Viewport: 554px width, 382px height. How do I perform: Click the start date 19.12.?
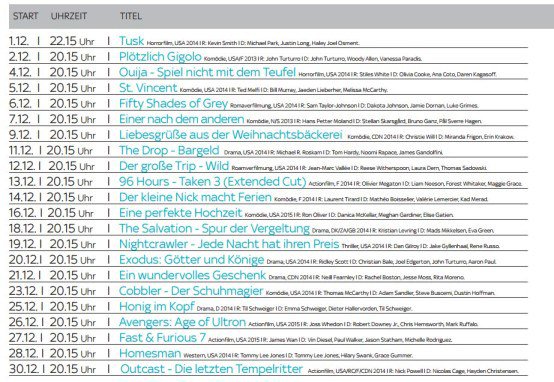click(x=22, y=244)
